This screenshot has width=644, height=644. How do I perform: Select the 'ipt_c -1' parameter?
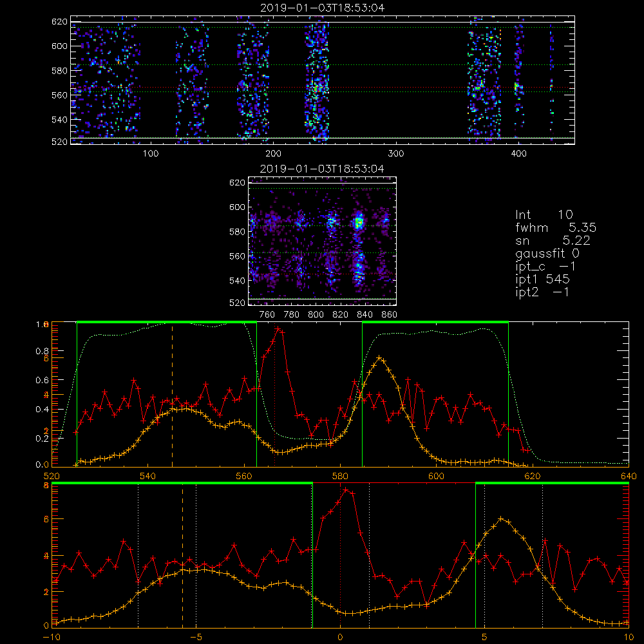click(546, 266)
